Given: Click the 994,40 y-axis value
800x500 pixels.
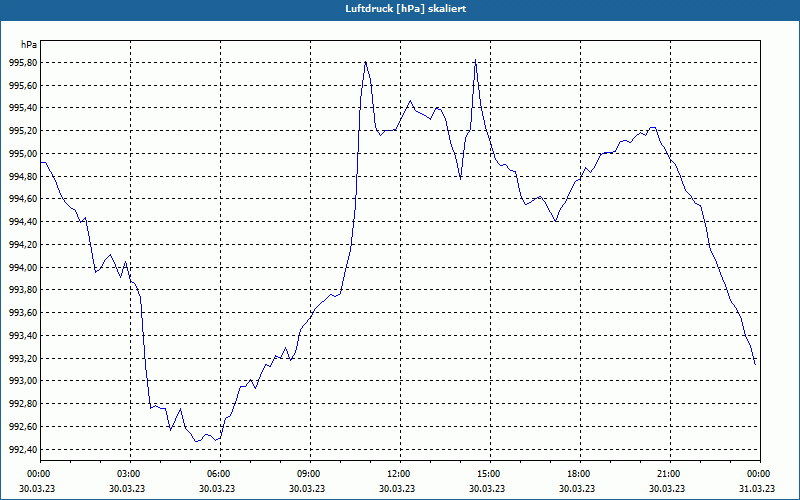Looking at the screenshot, I should pyautogui.click(x=23, y=222).
